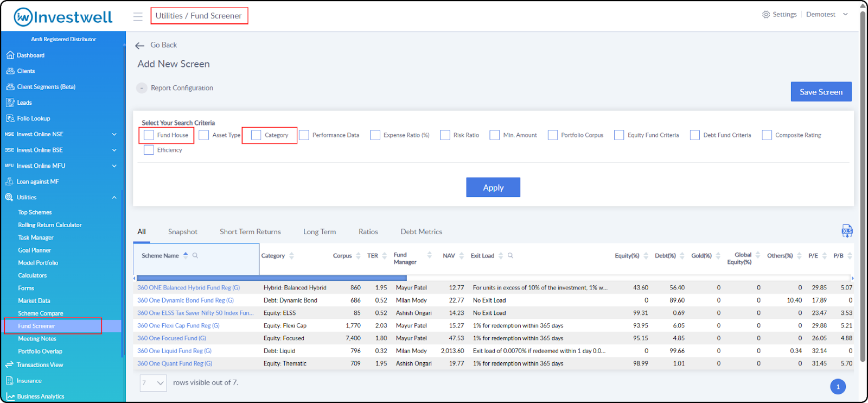
Task: Switch to Short Term Returns tab
Action: [x=250, y=232]
